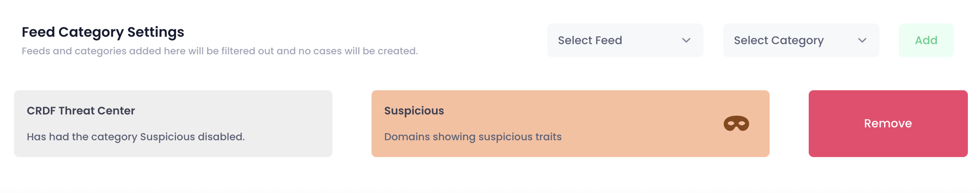Click the green "Add" label text
980x193 pixels.
(926, 40)
